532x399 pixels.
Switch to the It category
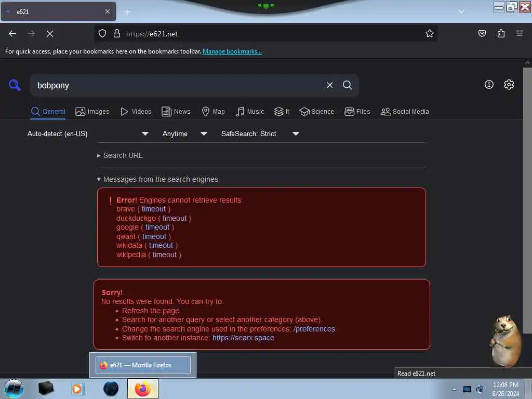[x=282, y=112]
